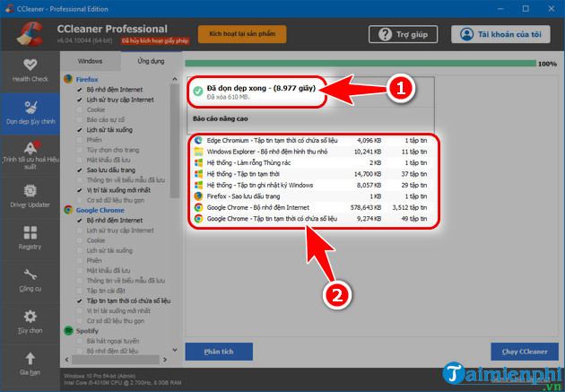Click Windows icon for Tập tin tạm thời
The height and width of the screenshot is (392, 565).
(x=198, y=174)
